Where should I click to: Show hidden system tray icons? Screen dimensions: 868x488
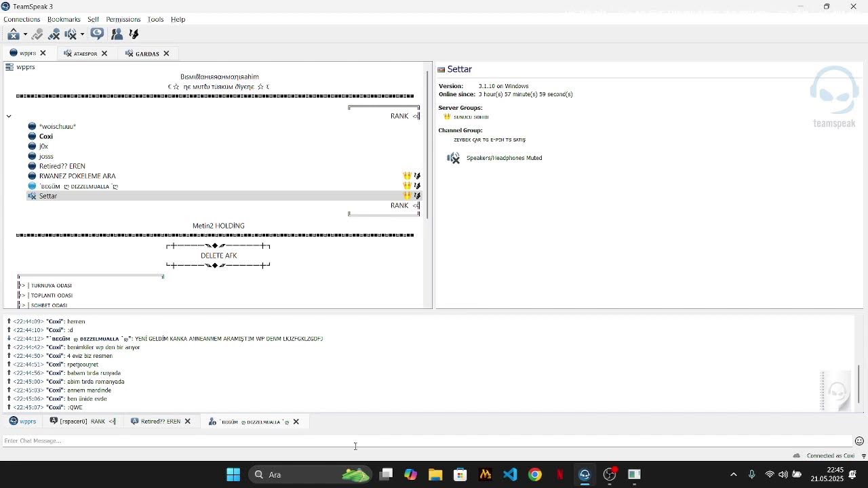(x=733, y=474)
